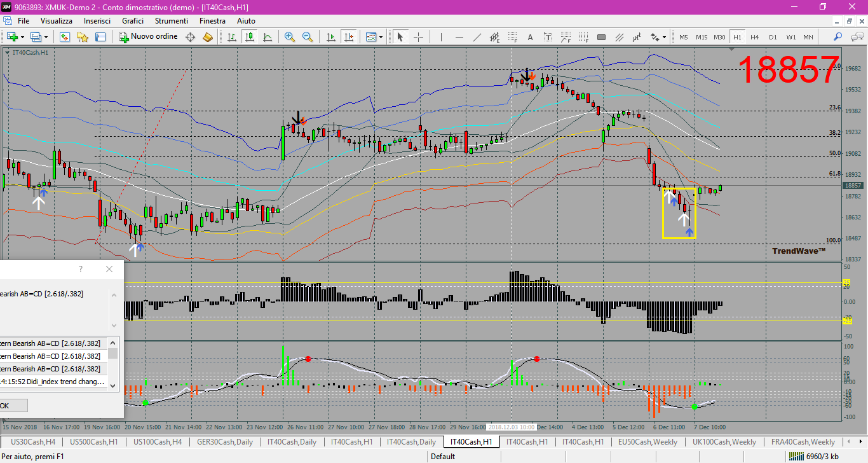Select the crosshair tool
The width and height of the screenshot is (868, 463).
(x=418, y=37)
